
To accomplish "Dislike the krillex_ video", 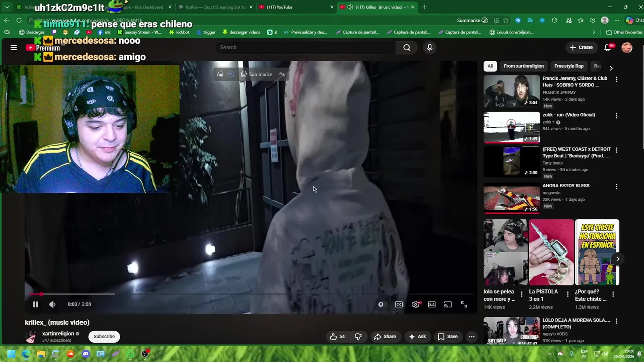I will pyautogui.click(x=358, y=337).
